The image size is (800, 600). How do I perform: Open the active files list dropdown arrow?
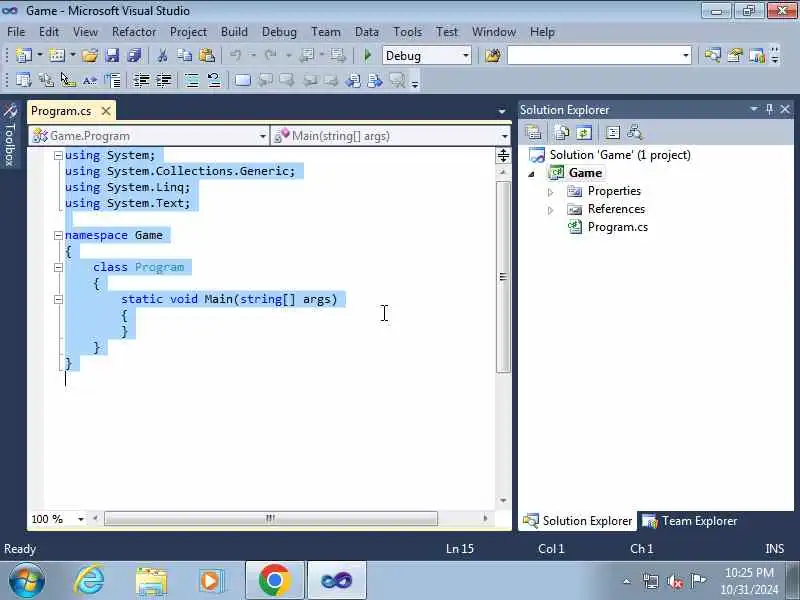click(502, 111)
